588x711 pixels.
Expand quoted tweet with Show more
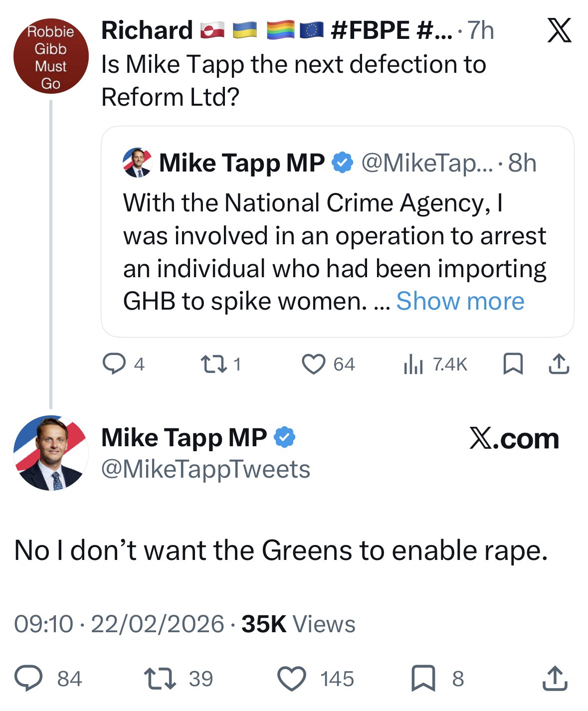point(460,301)
